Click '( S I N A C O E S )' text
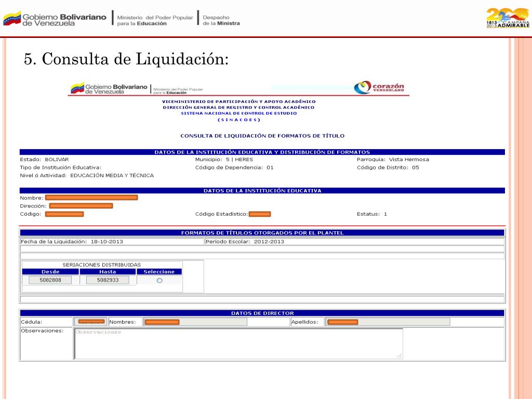This screenshot has width=532, height=399. point(239,120)
